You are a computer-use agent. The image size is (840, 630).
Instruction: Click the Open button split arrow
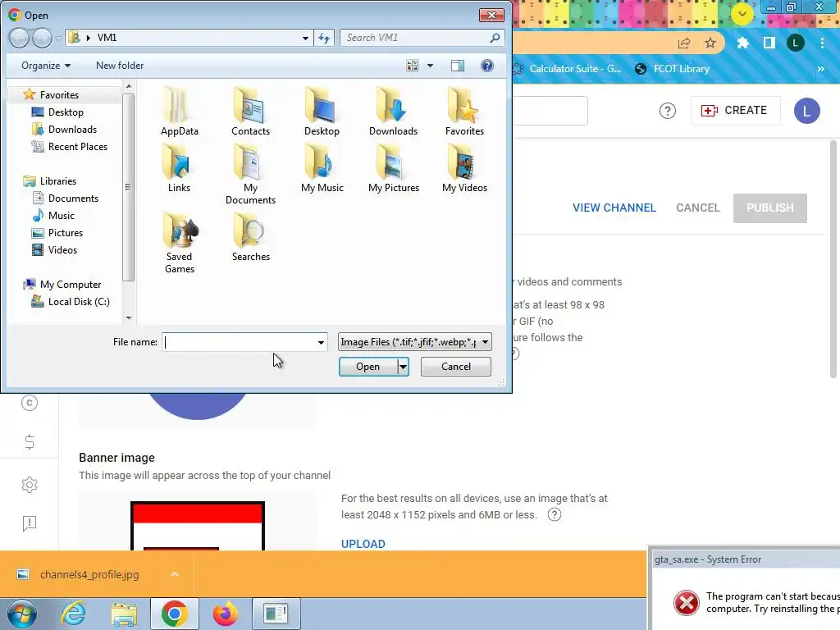403,367
